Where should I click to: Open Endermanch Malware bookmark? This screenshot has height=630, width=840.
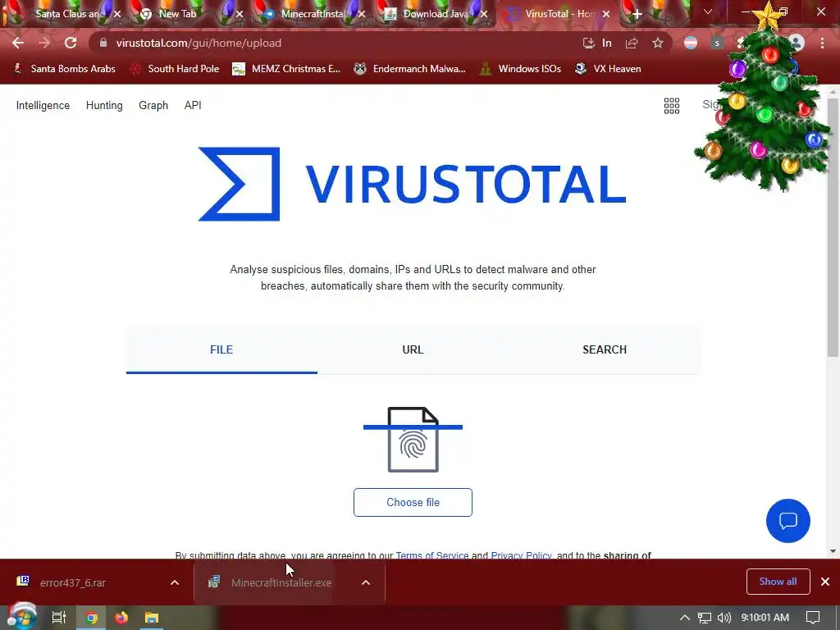coord(410,69)
